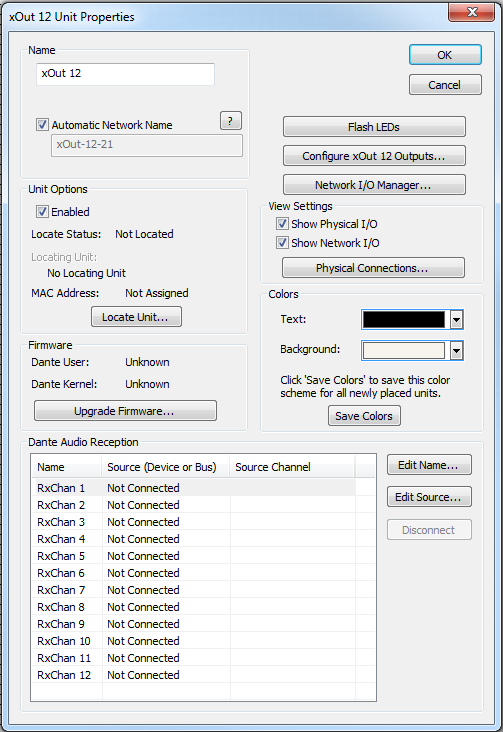This screenshot has width=503, height=732.
Task: Click the black Text color swatch
Action: coord(404,320)
